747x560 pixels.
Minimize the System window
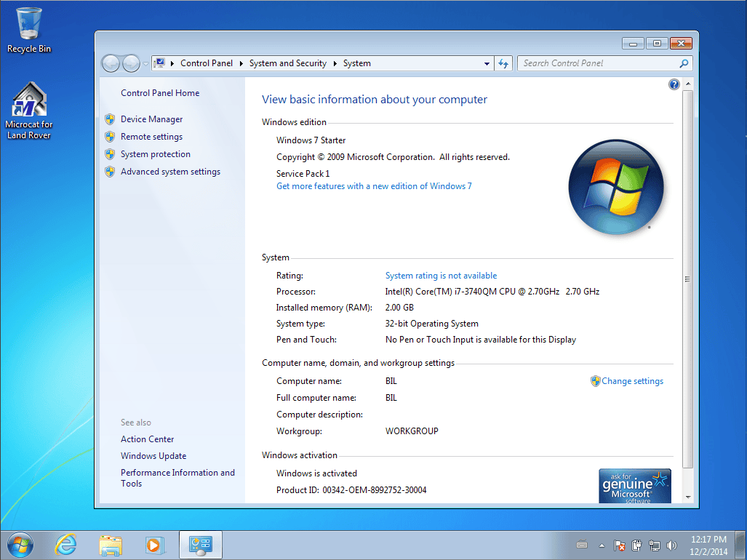(x=633, y=44)
